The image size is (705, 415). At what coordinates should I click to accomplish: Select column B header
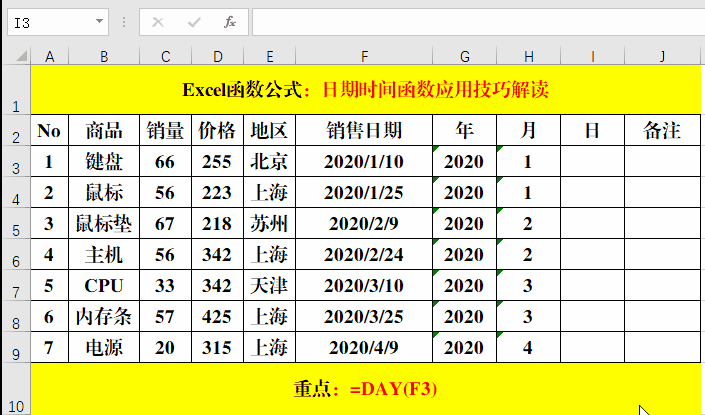(104, 57)
